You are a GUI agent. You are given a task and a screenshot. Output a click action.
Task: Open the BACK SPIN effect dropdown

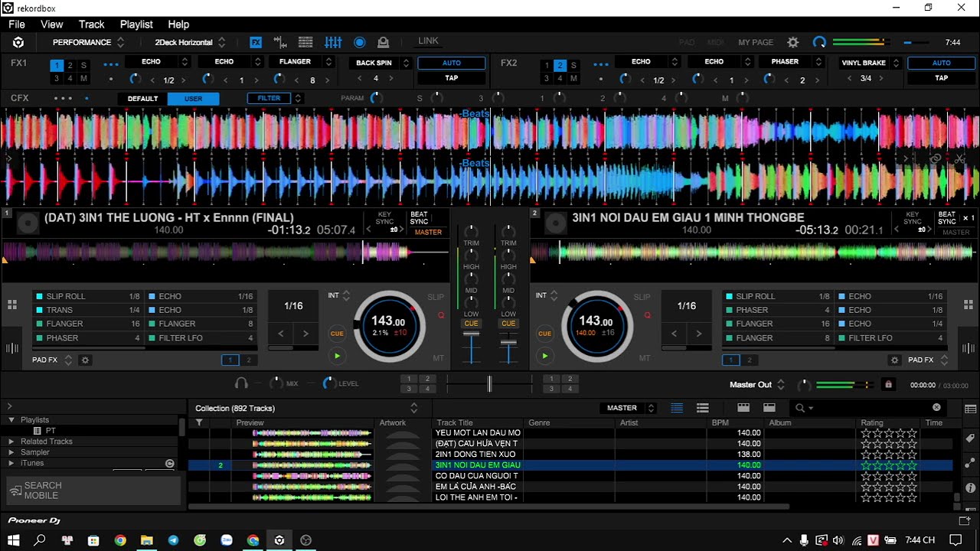click(x=380, y=64)
